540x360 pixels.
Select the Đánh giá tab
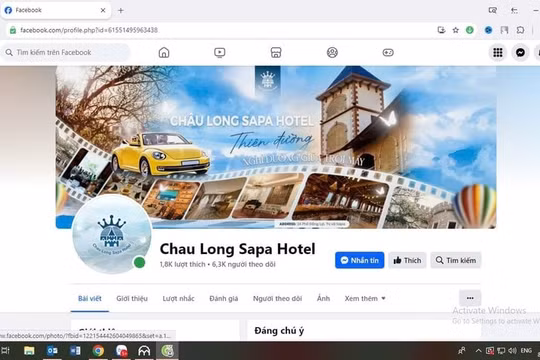(224, 298)
